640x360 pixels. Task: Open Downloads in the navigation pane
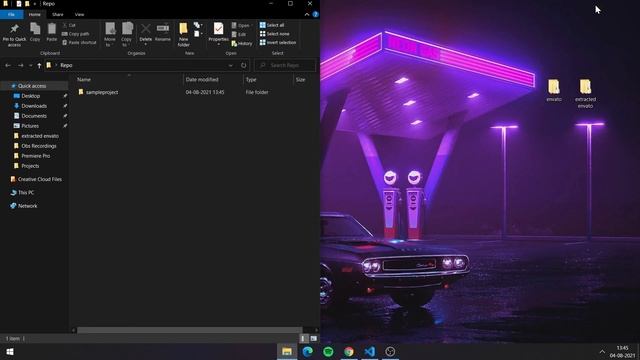tap(34, 106)
